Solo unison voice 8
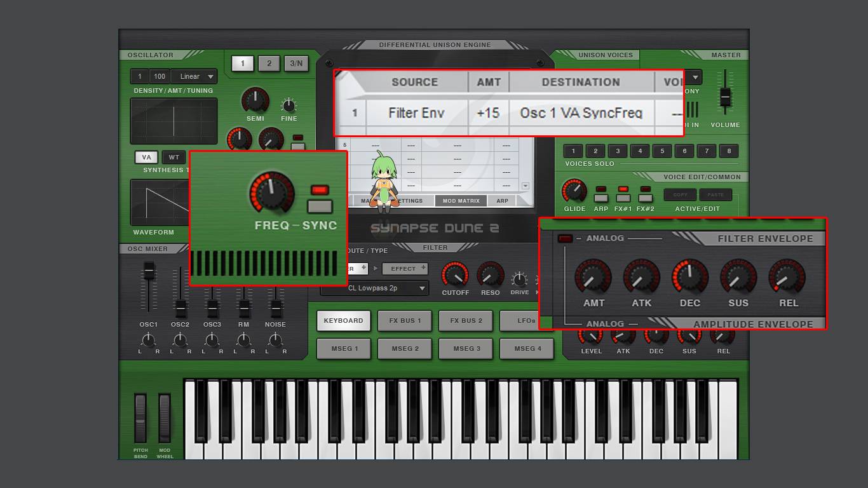This screenshot has height=488, width=868. (729, 151)
